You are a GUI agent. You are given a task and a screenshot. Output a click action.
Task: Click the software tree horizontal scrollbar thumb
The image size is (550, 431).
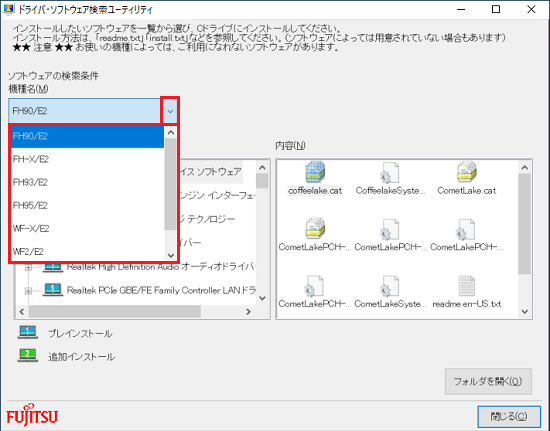point(115,311)
